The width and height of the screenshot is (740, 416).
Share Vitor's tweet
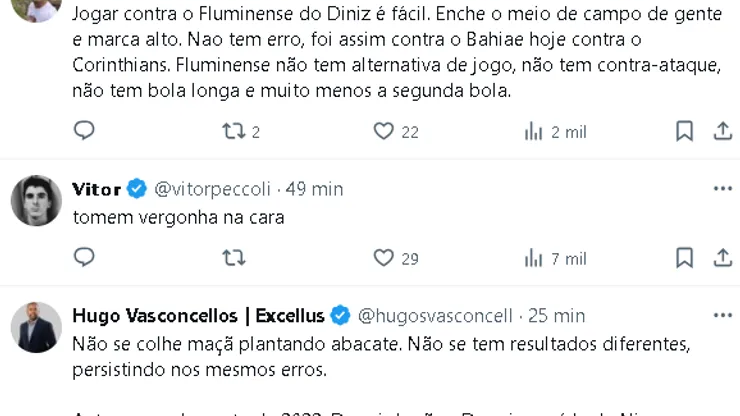click(722, 258)
